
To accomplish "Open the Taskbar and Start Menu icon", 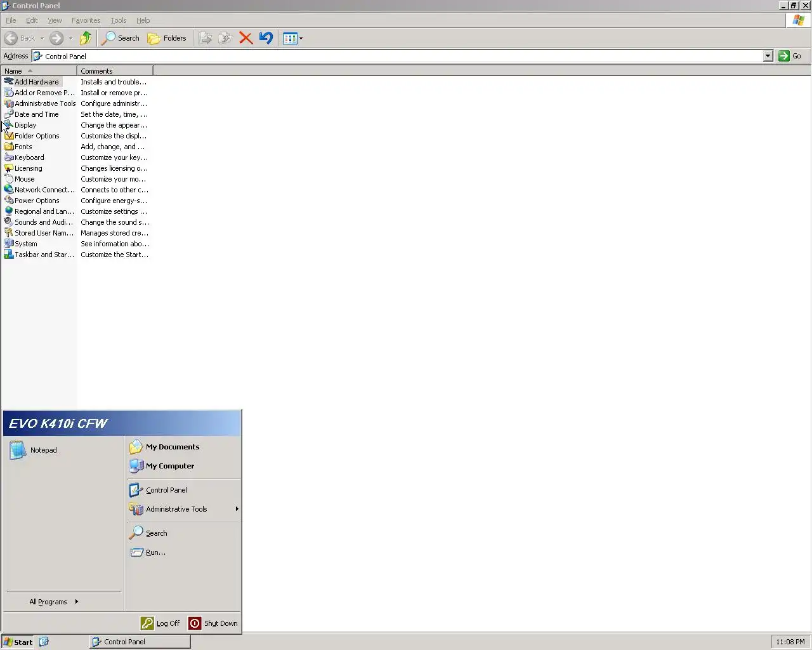I will 9,255.
